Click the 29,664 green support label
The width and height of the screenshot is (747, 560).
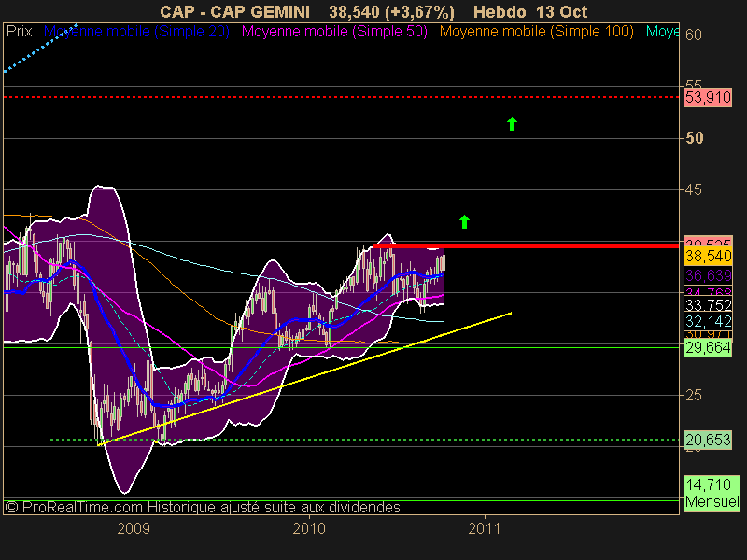708,348
